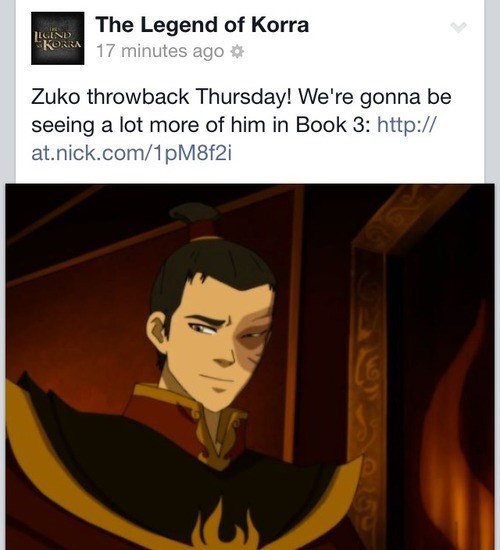This screenshot has height=550, width=500.
Task: Click the Legend of Korra logo text in the avatar
Action: (x=58, y=39)
